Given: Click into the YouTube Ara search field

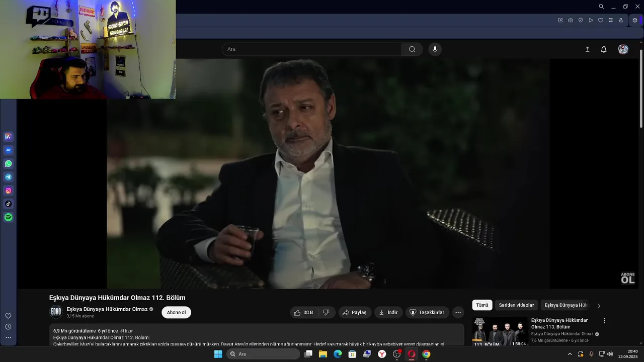Looking at the screenshot, I should pos(312,49).
